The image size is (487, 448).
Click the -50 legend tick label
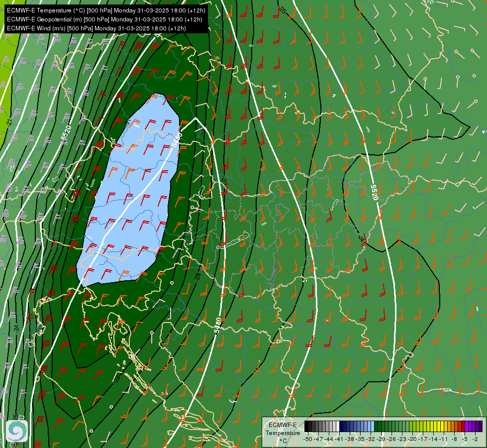[x=307, y=439]
